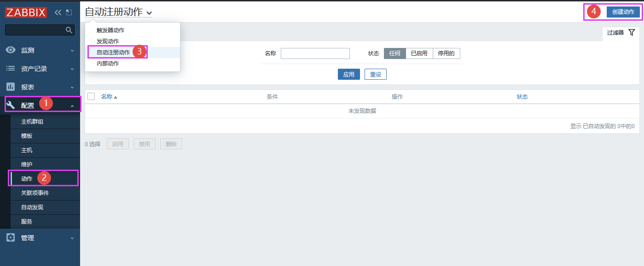Open 资产记录 inventory list icon

tap(11, 68)
